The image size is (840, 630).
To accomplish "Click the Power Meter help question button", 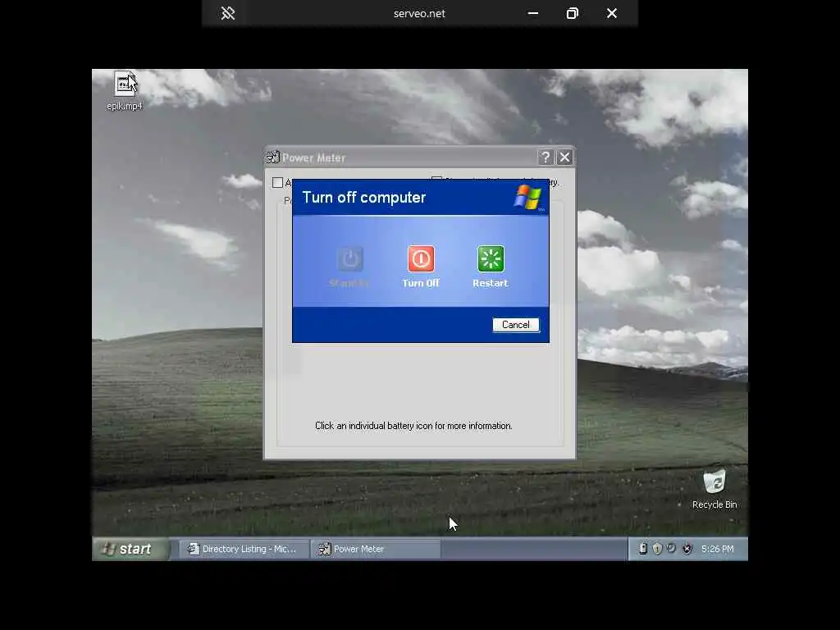I will tap(546, 157).
